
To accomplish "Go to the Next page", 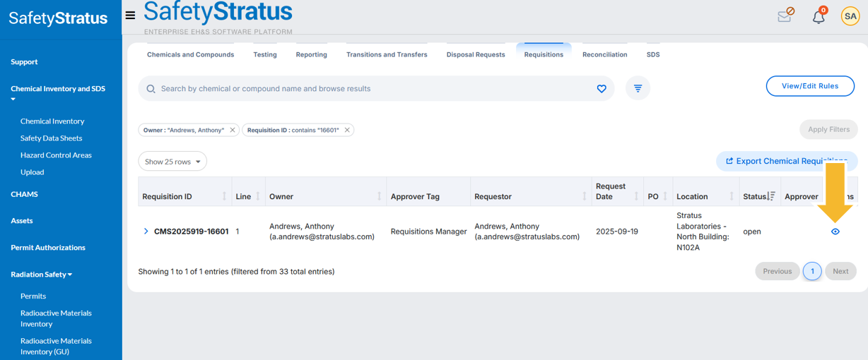I will (x=840, y=271).
